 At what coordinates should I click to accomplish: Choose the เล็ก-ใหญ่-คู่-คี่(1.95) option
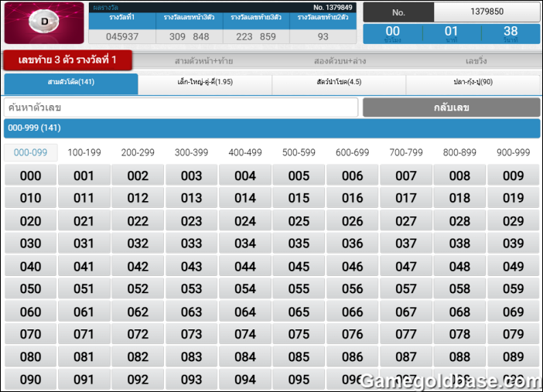(204, 83)
